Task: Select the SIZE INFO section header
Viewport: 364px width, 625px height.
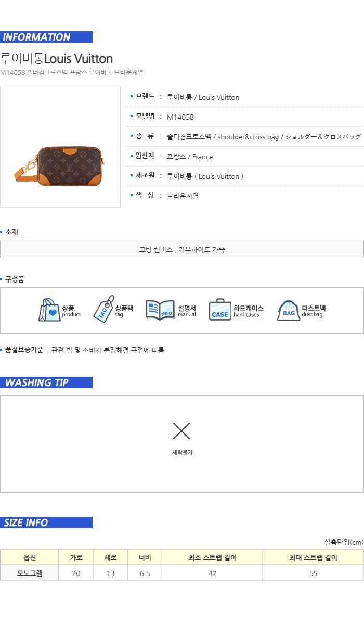Action: 46,522
